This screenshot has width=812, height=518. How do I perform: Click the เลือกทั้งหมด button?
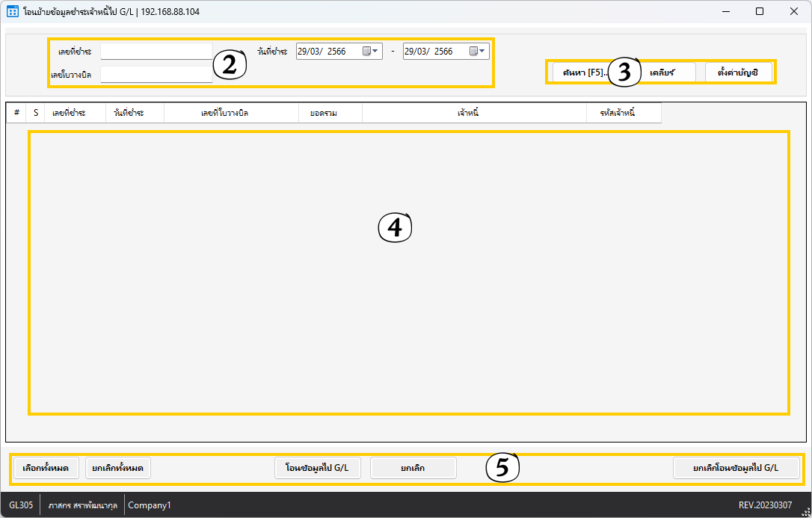point(46,469)
